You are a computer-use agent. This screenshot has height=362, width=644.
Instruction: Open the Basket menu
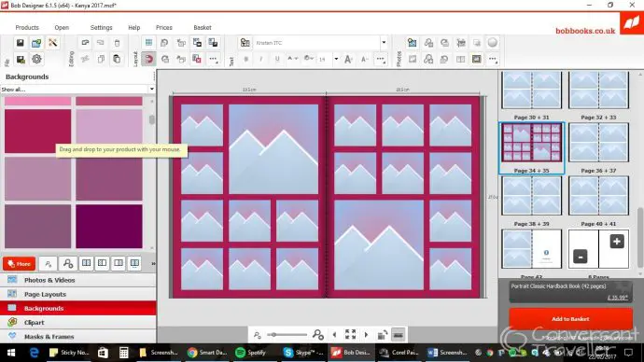click(x=203, y=27)
